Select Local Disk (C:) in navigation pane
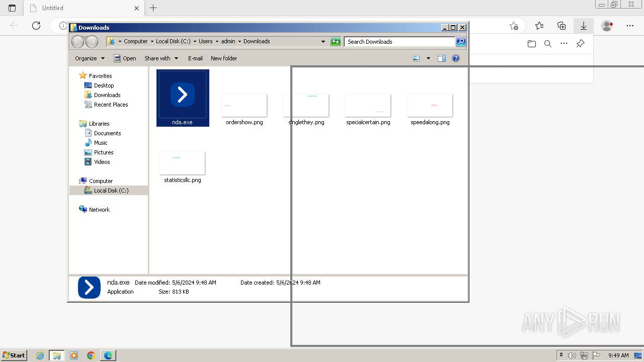Image resolution: width=644 pixels, height=362 pixels. point(111,191)
